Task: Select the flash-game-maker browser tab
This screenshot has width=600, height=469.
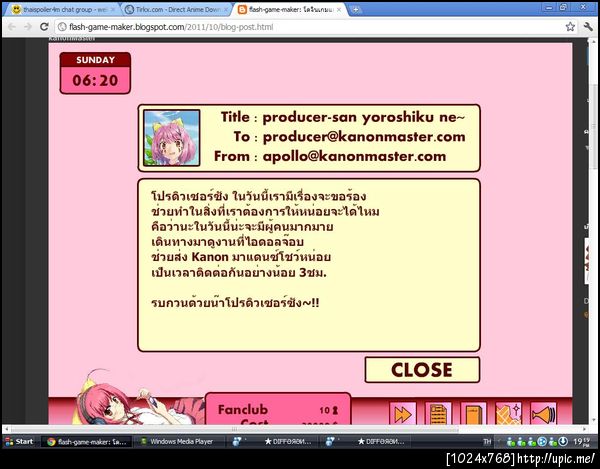Action: tap(289, 10)
